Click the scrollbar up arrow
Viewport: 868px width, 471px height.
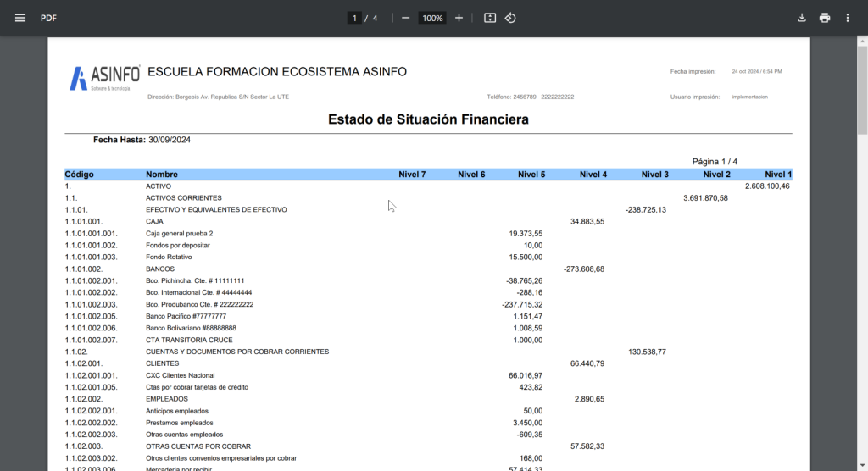tap(862, 42)
